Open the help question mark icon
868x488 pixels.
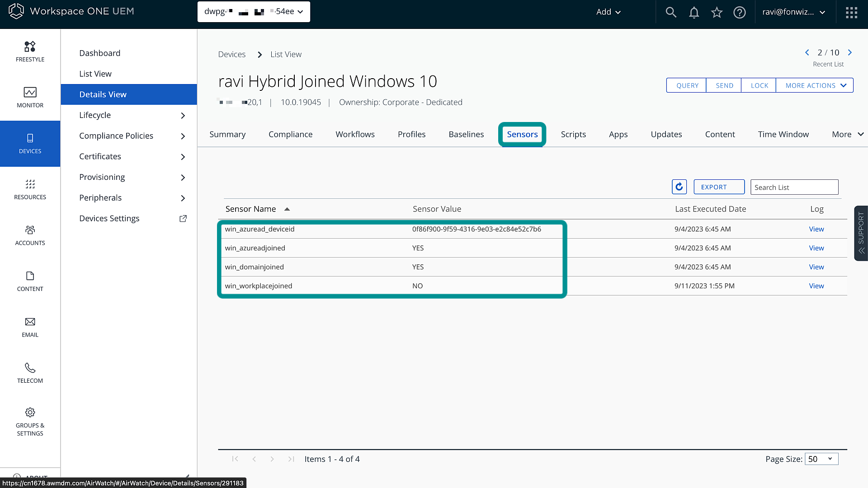740,12
